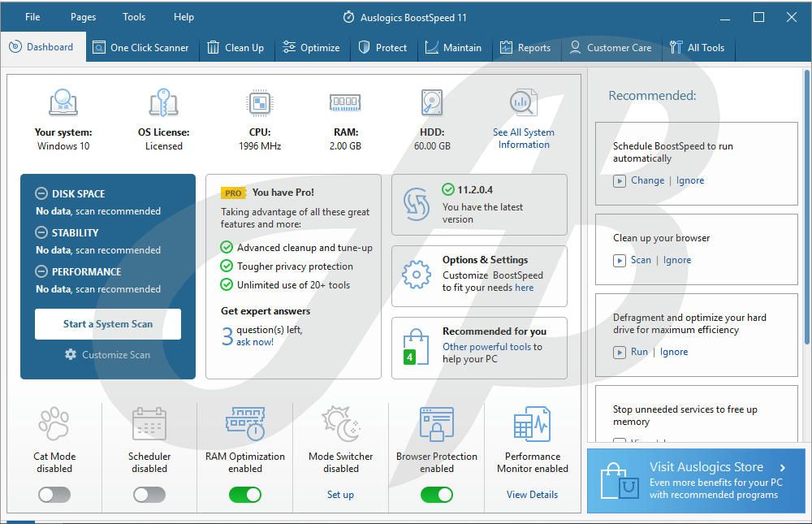Open the Other powerful tools link
Image resolution: width=812 pixels, height=524 pixels.
click(486, 347)
